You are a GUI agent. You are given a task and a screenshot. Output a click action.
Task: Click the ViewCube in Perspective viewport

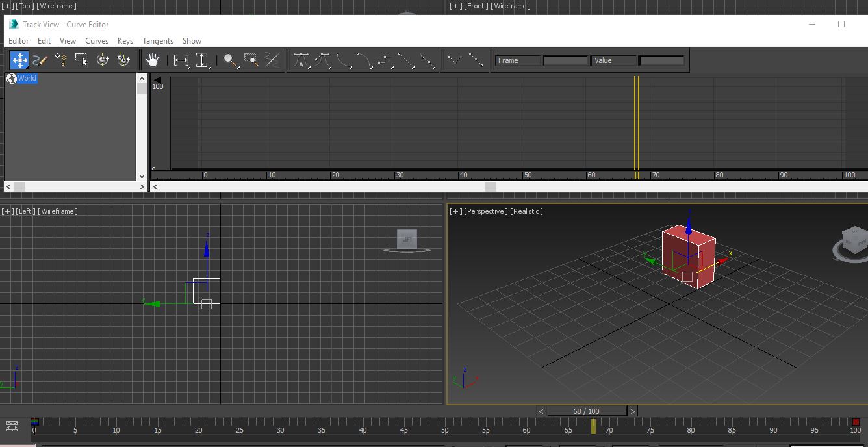[854, 240]
